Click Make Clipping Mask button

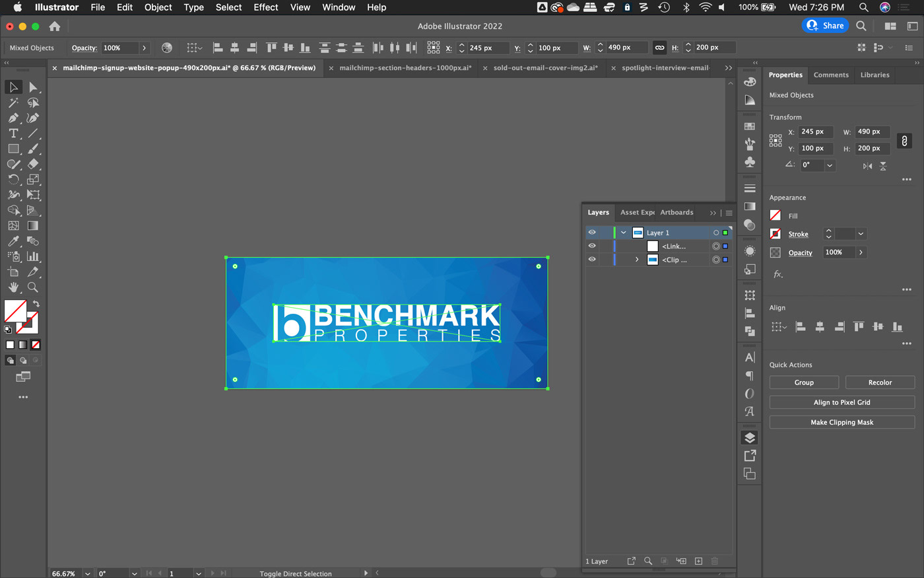point(842,422)
